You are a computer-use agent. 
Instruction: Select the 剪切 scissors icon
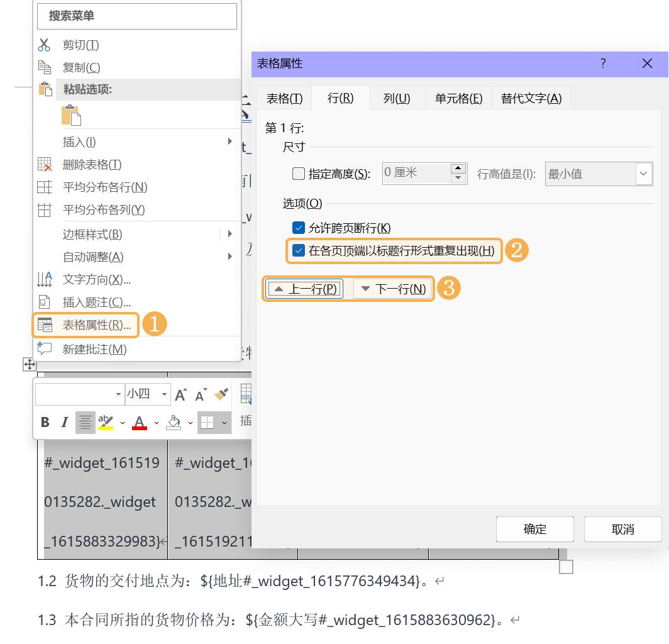pyautogui.click(x=43, y=44)
